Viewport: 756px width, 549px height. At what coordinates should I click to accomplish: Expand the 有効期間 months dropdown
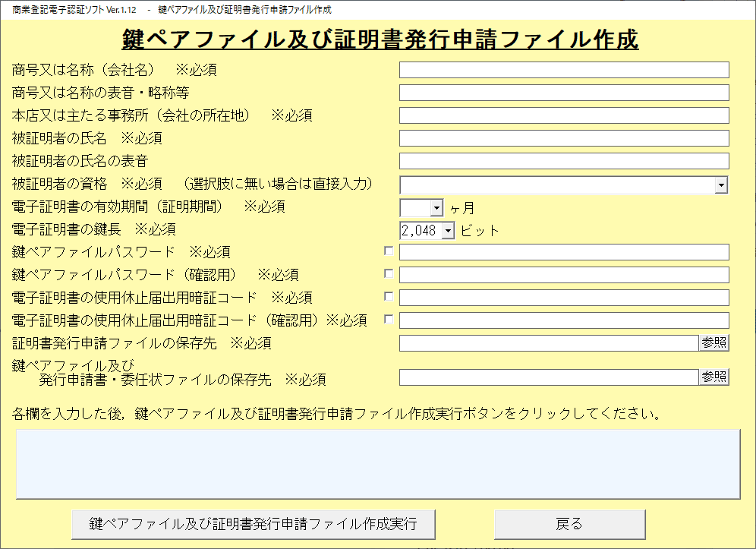(436, 207)
